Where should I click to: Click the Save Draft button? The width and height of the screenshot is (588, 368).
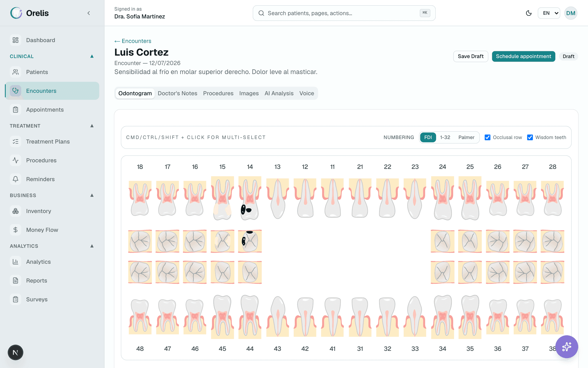tap(471, 56)
